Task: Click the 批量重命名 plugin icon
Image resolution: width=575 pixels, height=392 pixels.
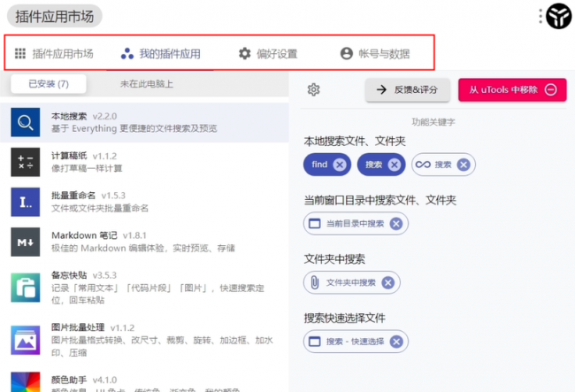Action: [26, 202]
